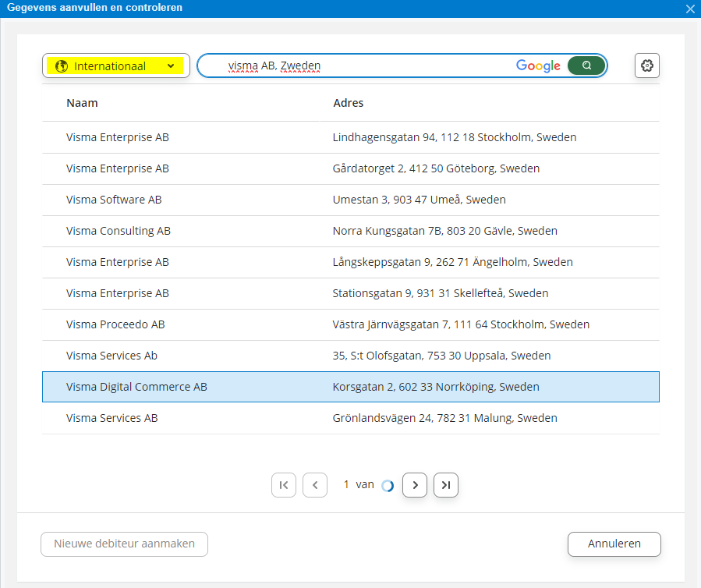Select the Visma Consulting AB name
The height and width of the screenshot is (588, 701).
[x=119, y=231]
